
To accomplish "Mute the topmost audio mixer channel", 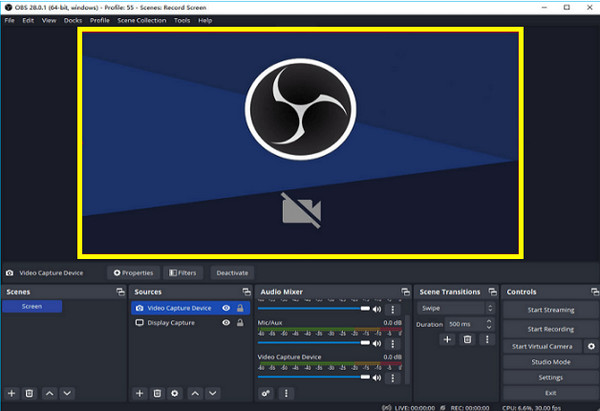I will tap(377, 309).
